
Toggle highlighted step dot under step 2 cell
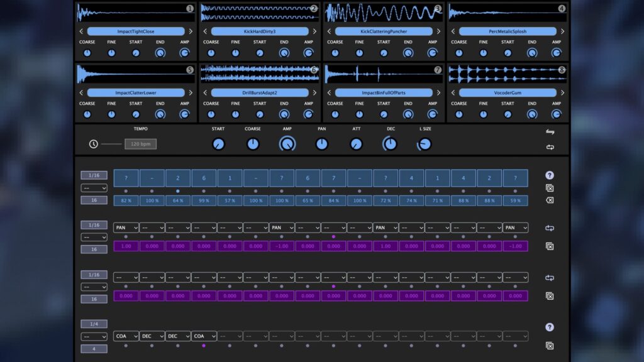click(x=178, y=191)
